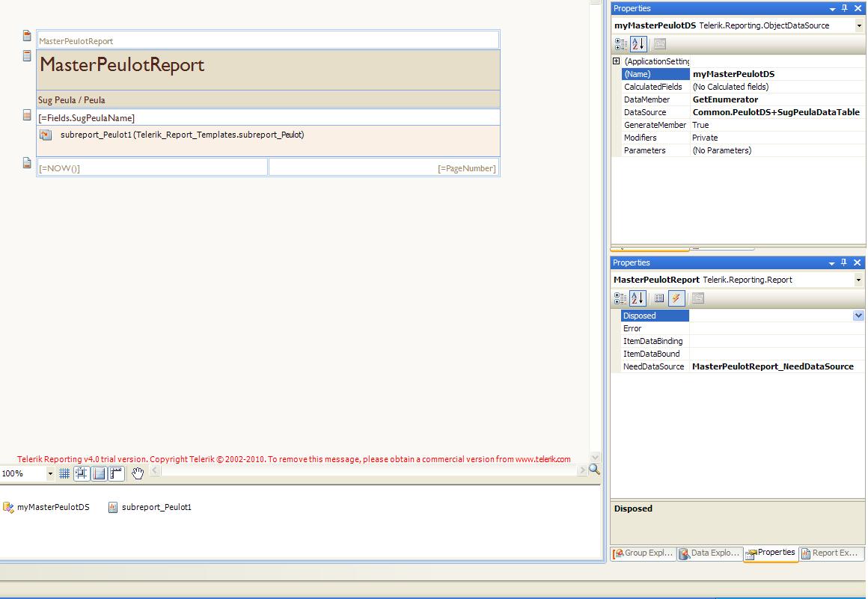Screen dimensions: 868x599
Task: Select the Disposed event row
Action: tap(743, 316)
